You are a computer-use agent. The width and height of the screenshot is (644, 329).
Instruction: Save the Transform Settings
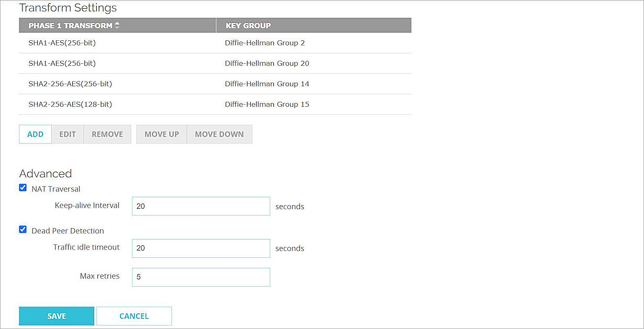click(56, 316)
